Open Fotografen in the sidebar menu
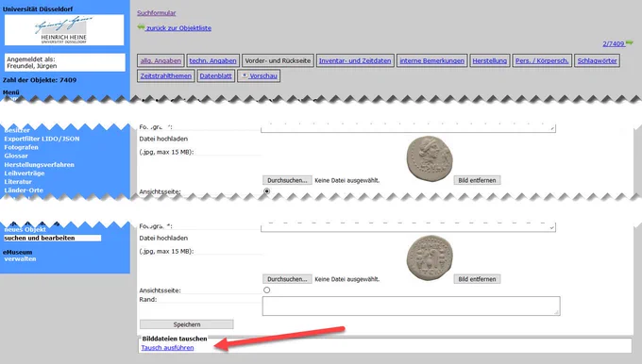642x364 pixels. (21, 147)
